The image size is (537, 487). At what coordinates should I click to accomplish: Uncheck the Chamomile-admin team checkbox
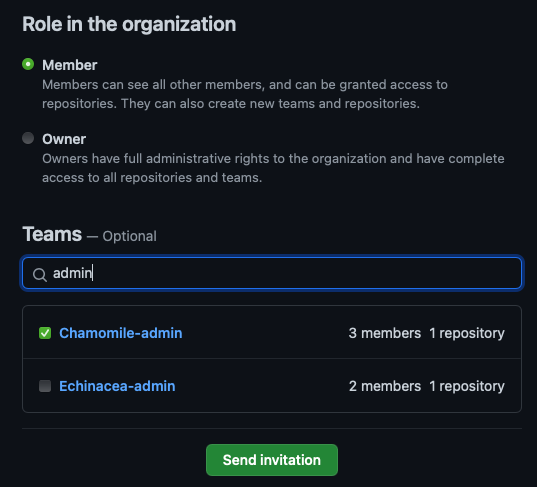click(x=45, y=333)
